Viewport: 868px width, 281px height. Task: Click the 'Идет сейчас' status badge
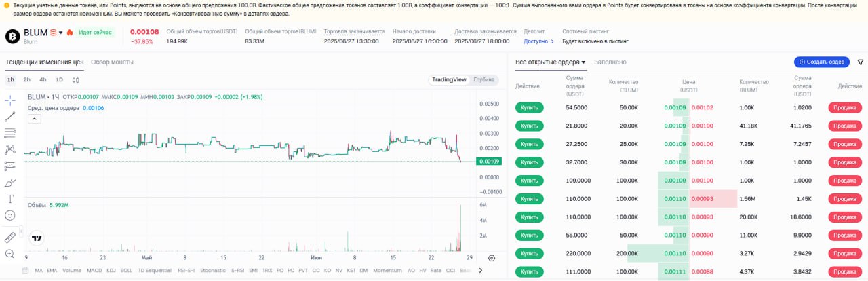point(95,32)
